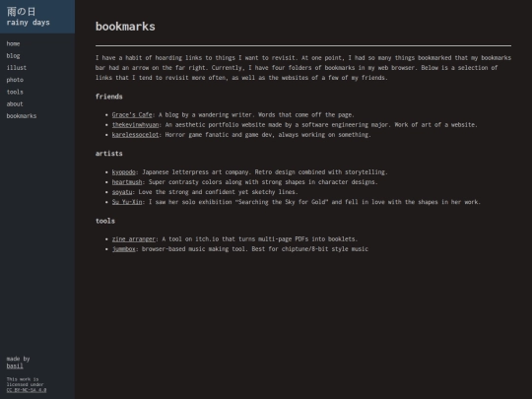Image resolution: width=532 pixels, height=399 pixels.
Task: Open the kyopodo artist link
Action: tap(124, 172)
